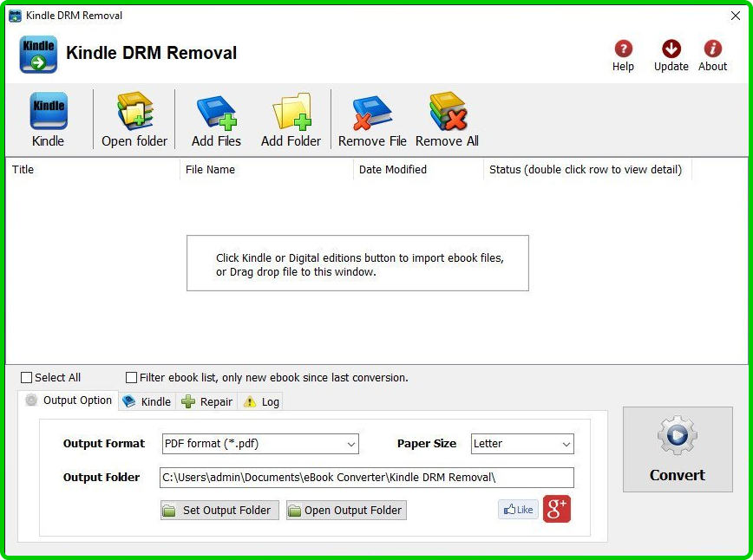Viewport: 753px width, 560px height.
Task: Click Open Output Folder button
Action: 346,510
